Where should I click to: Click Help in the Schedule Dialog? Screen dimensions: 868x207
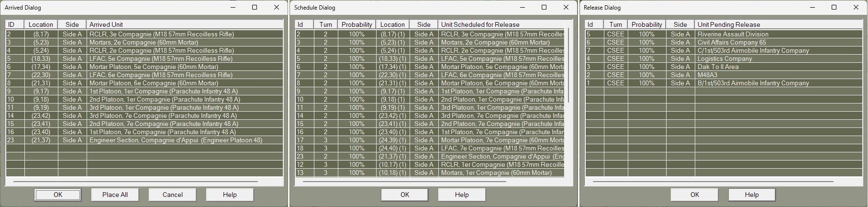coord(462,195)
